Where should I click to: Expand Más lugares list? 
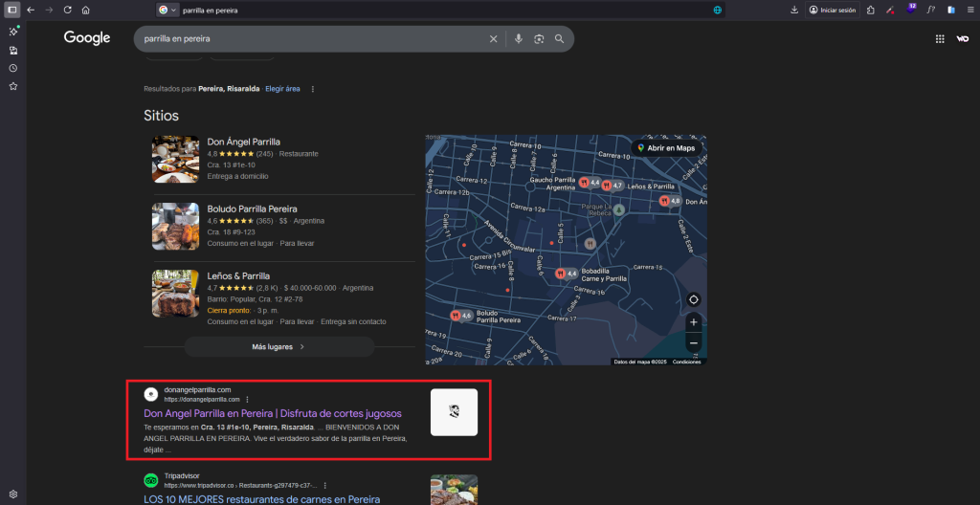[x=278, y=347]
